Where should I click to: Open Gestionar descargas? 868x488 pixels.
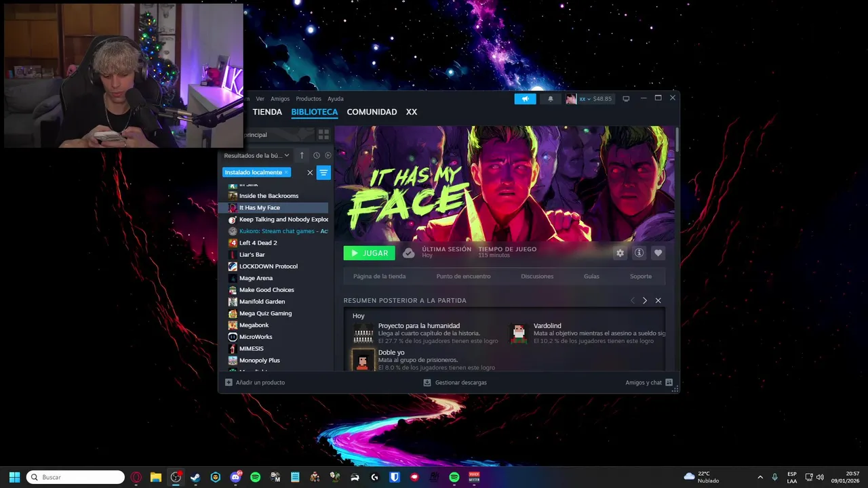(455, 382)
